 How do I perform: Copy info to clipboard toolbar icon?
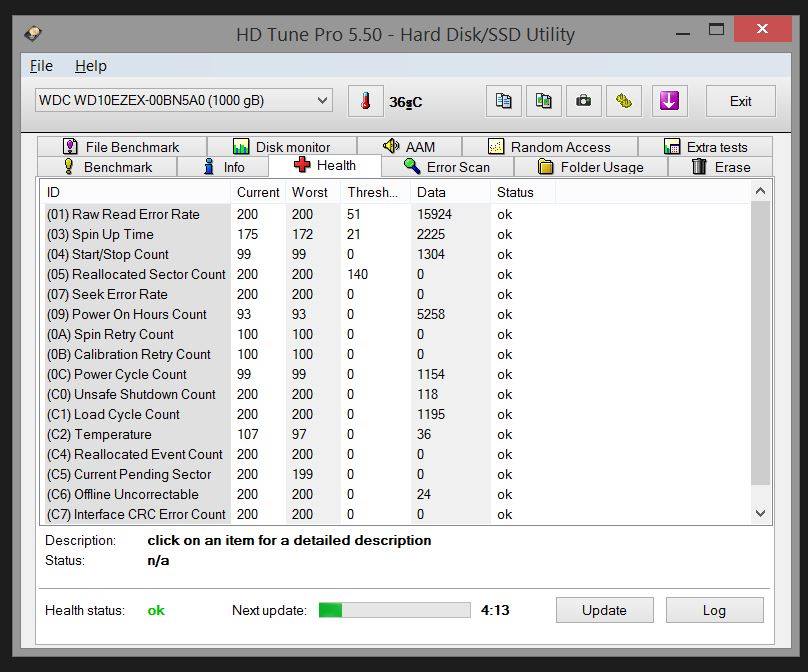pyautogui.click(x=503, y=101)
